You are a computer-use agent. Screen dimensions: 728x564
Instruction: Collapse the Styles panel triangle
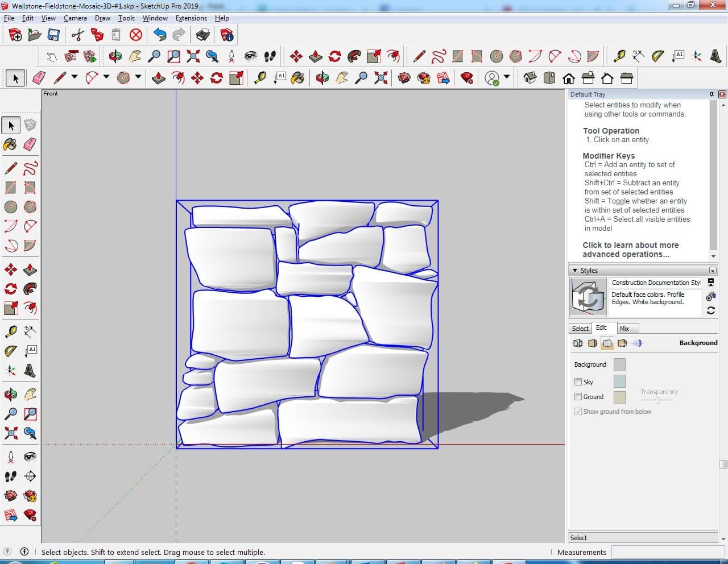coord(575,271)
